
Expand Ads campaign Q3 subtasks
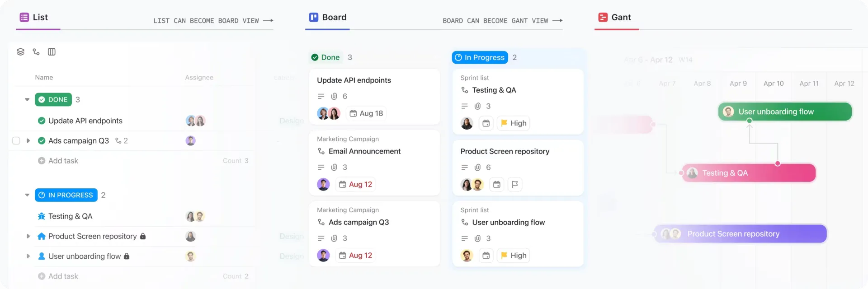[x=28, y=141]
